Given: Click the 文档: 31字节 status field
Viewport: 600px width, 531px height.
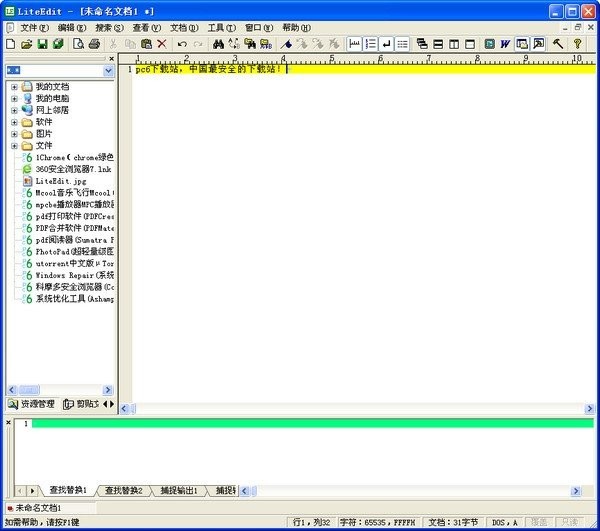Looking at the screenshot, I should [x=453, y=523].
